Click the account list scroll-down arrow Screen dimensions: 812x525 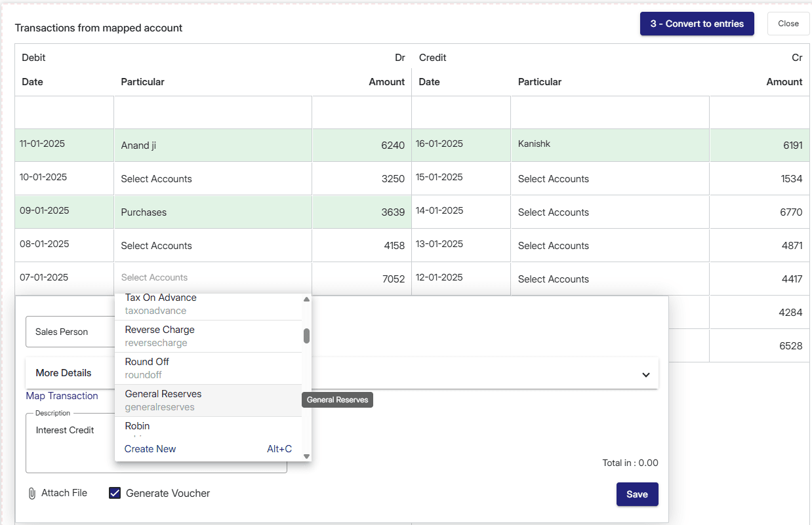point(306,456)
